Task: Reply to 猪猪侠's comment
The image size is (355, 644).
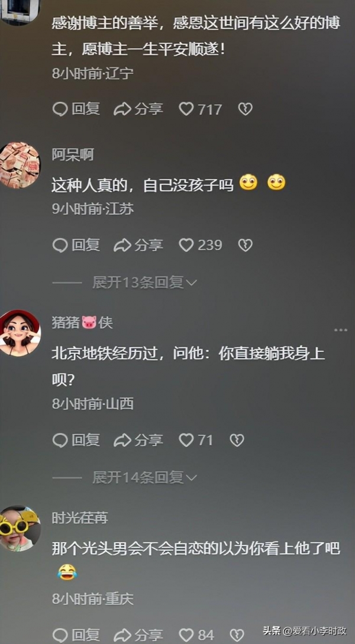Action: (76, 441)
